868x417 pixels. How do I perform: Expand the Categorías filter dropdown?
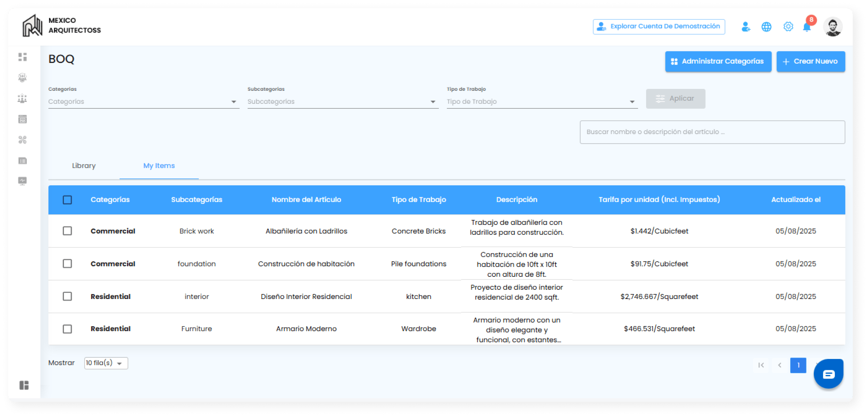(x=144, y=102)
